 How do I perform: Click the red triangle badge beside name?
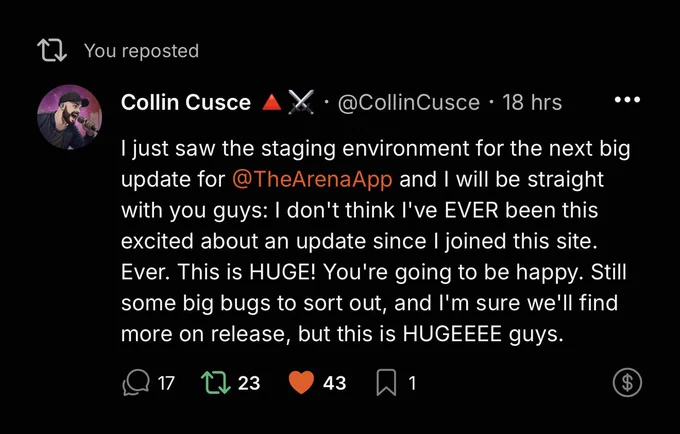tap(272, 103)
